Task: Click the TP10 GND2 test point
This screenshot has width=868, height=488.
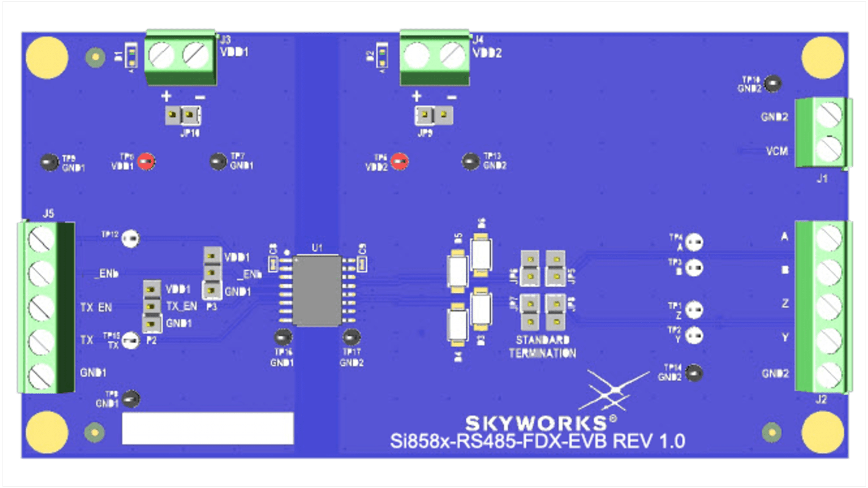Action: click(772, 84)
